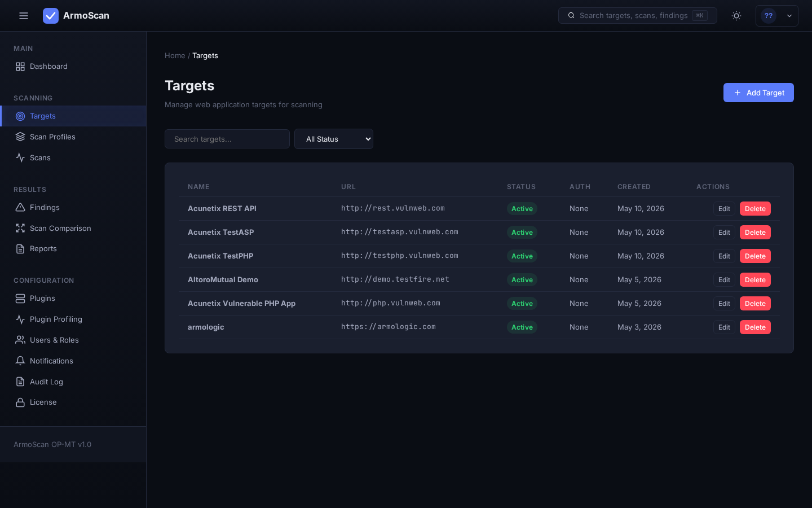Click the ArmoScan OP-MT v1.0 version label
812x508 pixels.
pyautogui.click(x=52, y=445)
